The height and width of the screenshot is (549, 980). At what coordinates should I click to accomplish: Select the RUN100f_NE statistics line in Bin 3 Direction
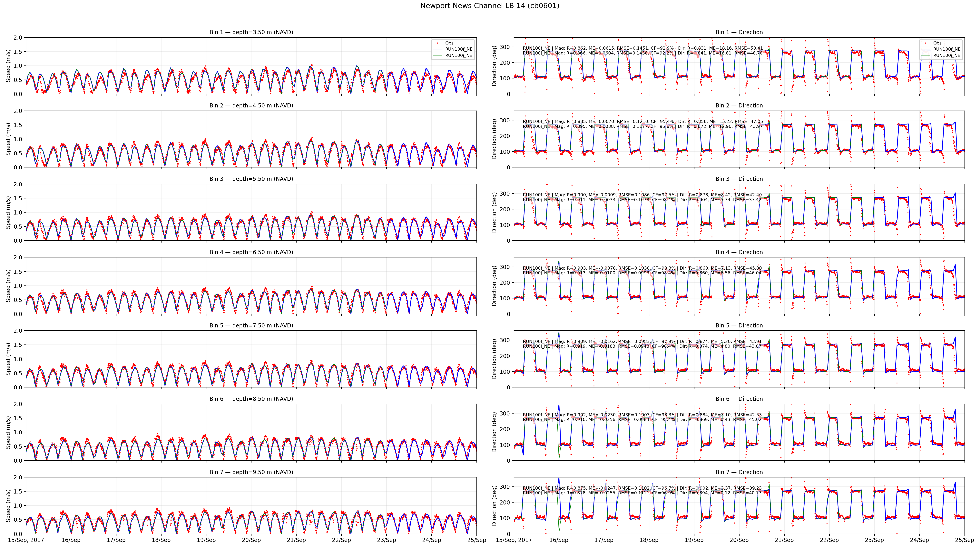(x=642, y=195)
